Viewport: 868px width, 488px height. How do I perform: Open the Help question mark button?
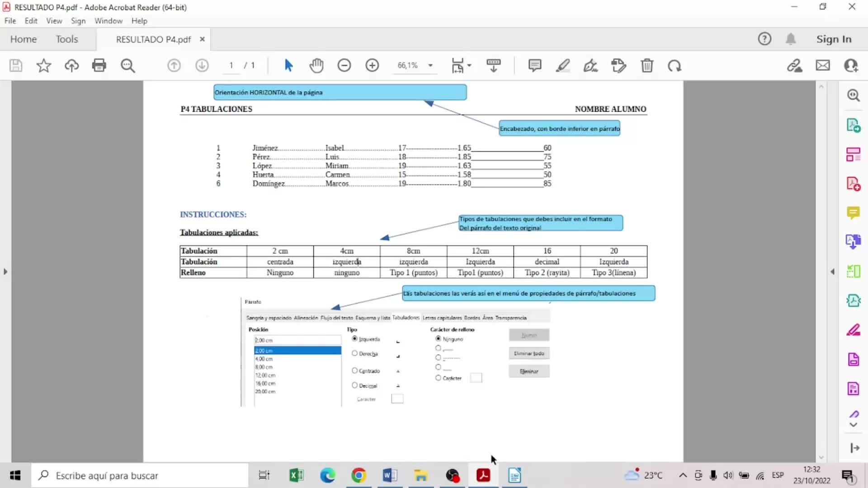pyautogui.click(x=764, y=39)
